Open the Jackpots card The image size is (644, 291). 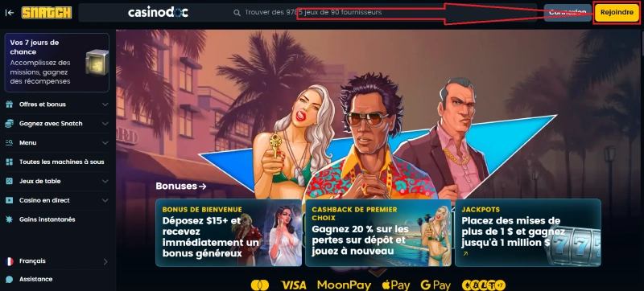click(x=528, y=233)
